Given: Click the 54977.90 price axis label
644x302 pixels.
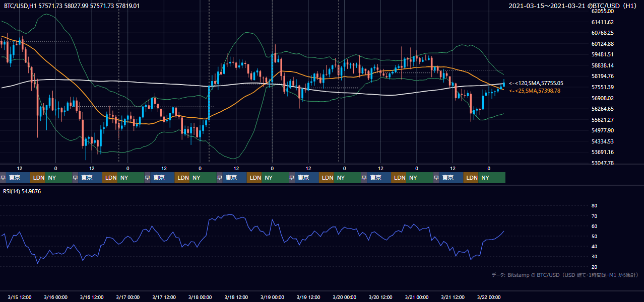Looking at the screenshot, I should (x=602, y=130).
